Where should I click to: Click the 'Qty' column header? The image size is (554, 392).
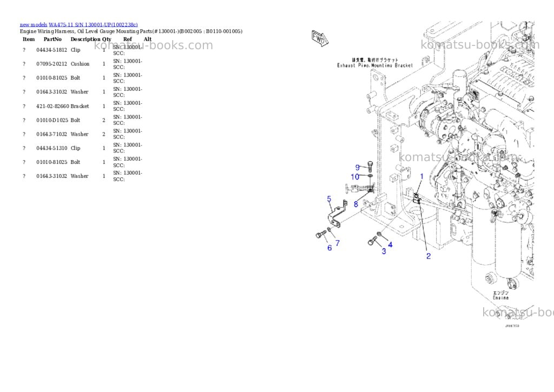(107, 39)
